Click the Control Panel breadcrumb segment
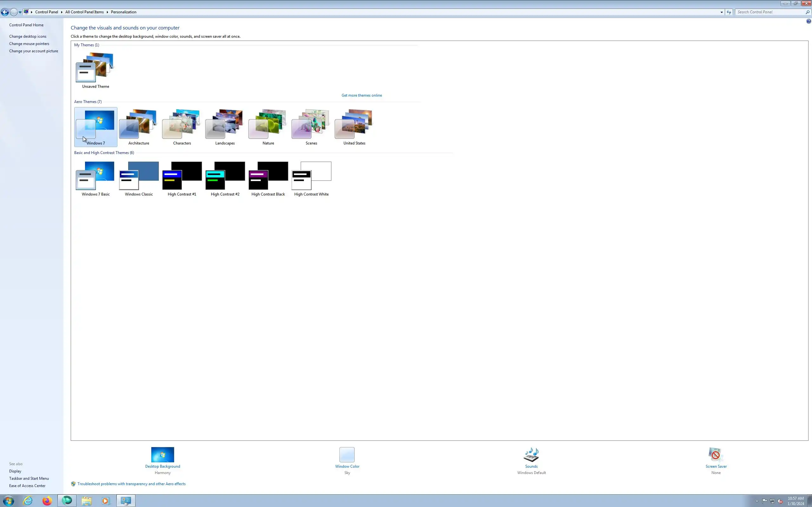The image size is (812, 507). [46, 12]
